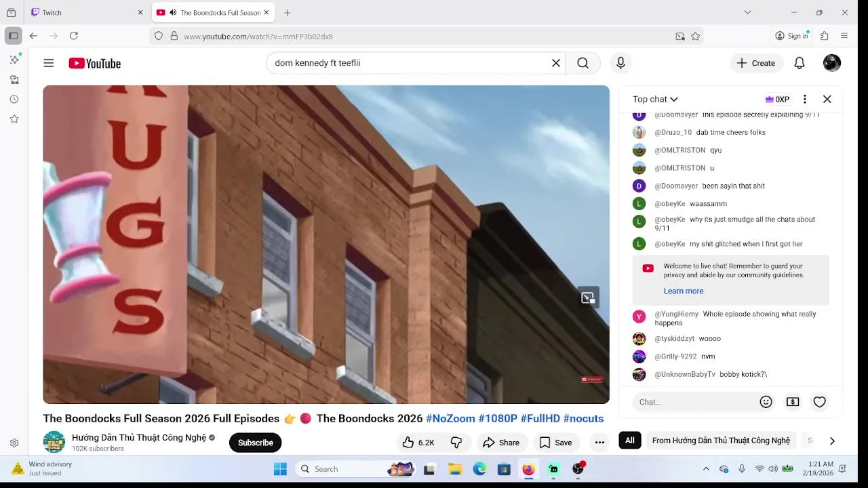Open live chat more options menu
The width and height of the screenshot is (868, 488).
coord(805,99)
